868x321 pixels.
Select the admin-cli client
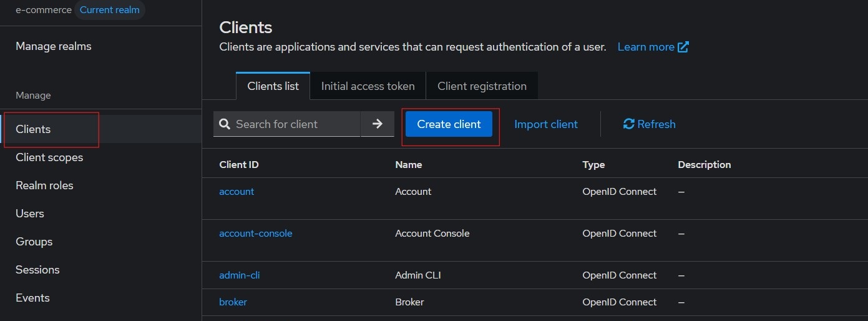(x=239, y=275)
